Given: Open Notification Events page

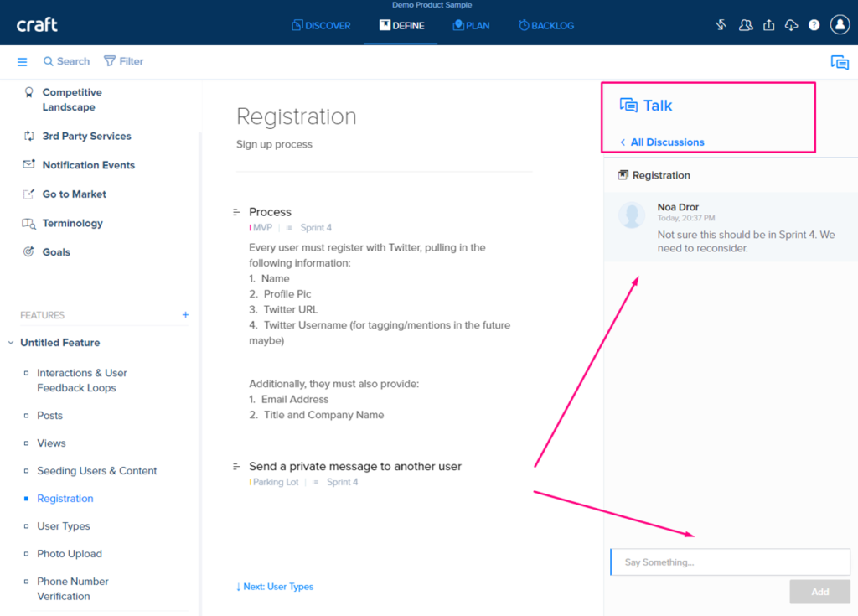Looking at the screenshot, I should pyautogui.click(x=89, y=165).
